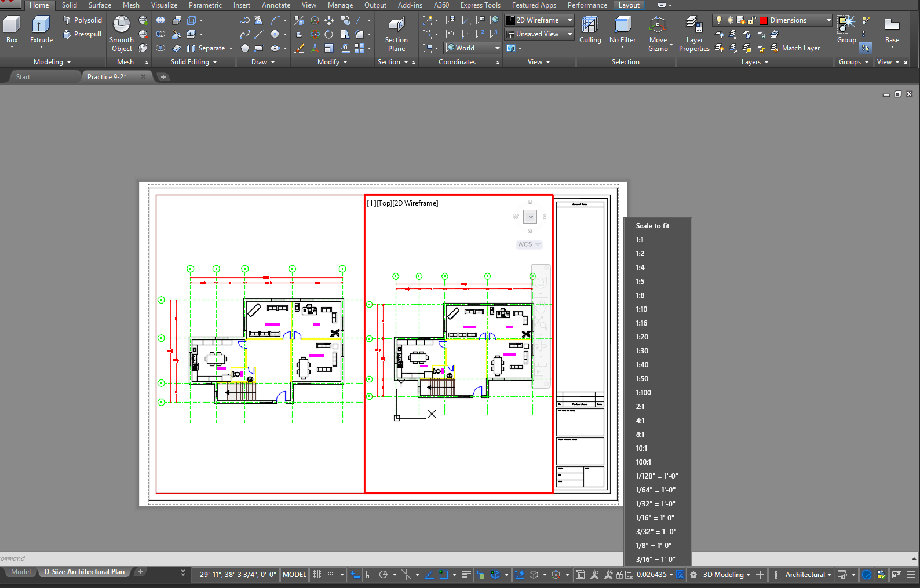Viewport: 920px width, 588px height.
Task: Click the Match Layer button
Action: point(795,48)
